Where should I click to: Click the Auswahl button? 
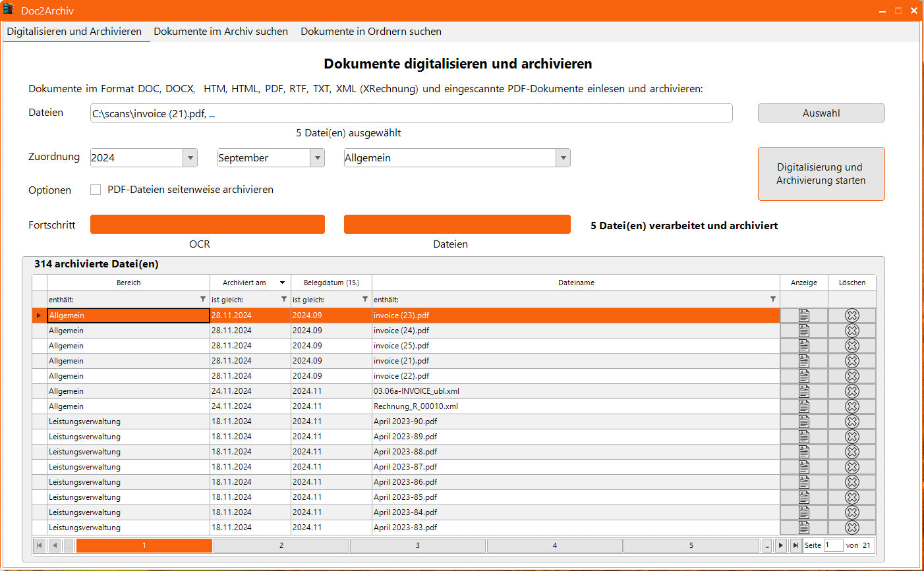[821, 113]
